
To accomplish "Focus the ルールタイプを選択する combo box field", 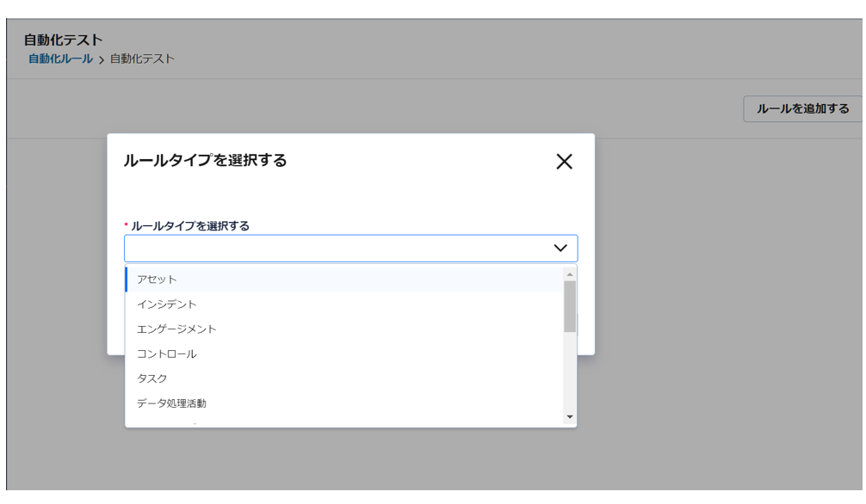I will click(x=350, y=248).
